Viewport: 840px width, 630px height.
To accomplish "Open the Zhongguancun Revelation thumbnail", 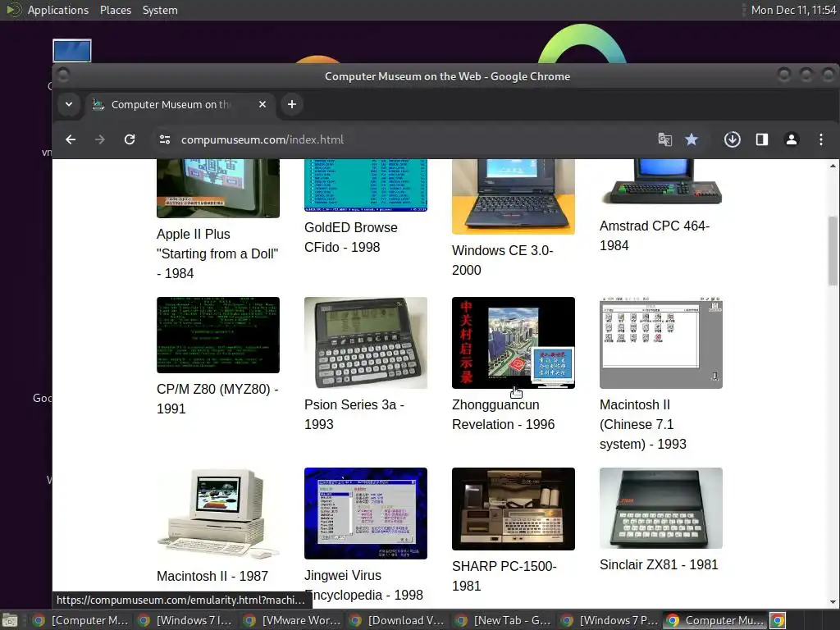I will click(514, 343).
